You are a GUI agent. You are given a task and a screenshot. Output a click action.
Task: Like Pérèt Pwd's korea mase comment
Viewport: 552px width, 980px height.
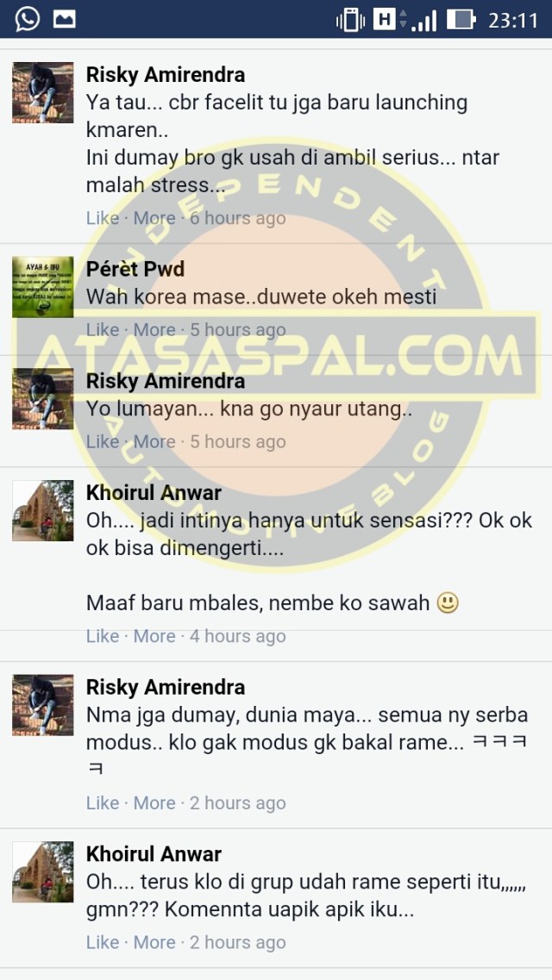pos(103,330)
